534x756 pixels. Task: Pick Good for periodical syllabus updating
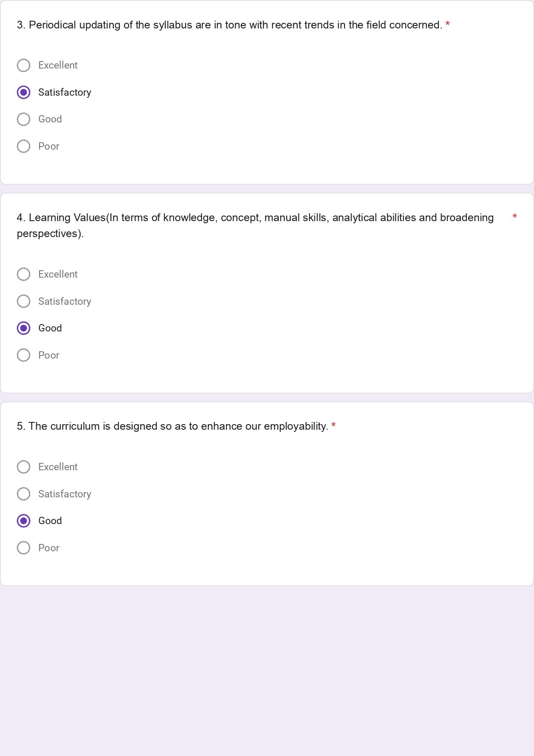coord(24,119)
